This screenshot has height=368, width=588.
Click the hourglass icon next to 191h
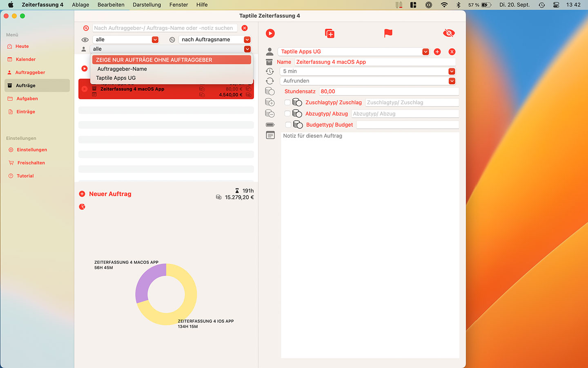[237, 191]
